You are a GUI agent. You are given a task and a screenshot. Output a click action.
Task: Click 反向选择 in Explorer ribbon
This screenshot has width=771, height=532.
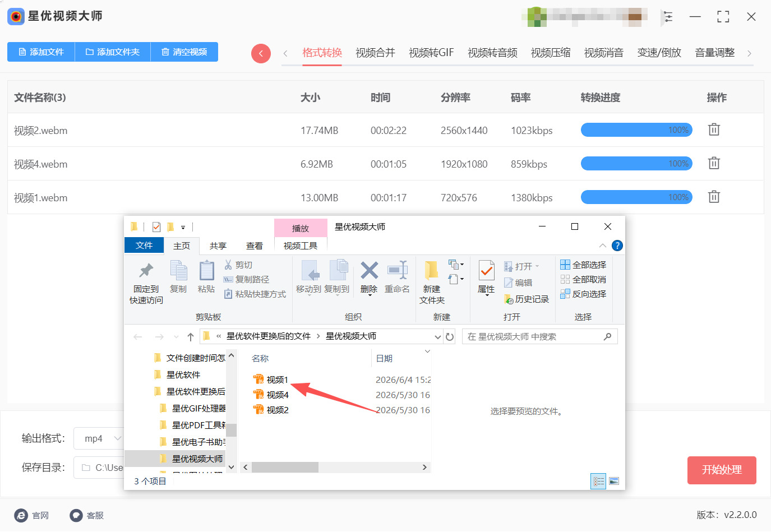click(x=583, y=294)
